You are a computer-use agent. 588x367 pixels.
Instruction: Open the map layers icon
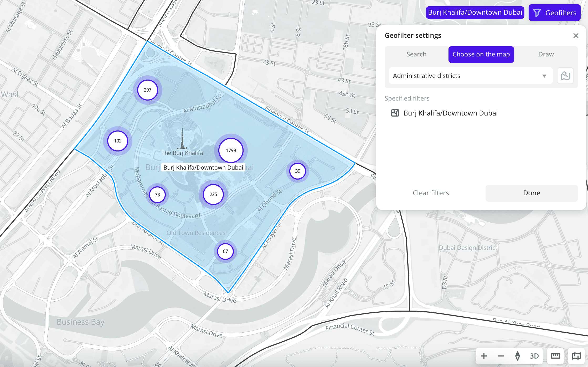click(576, 356)
